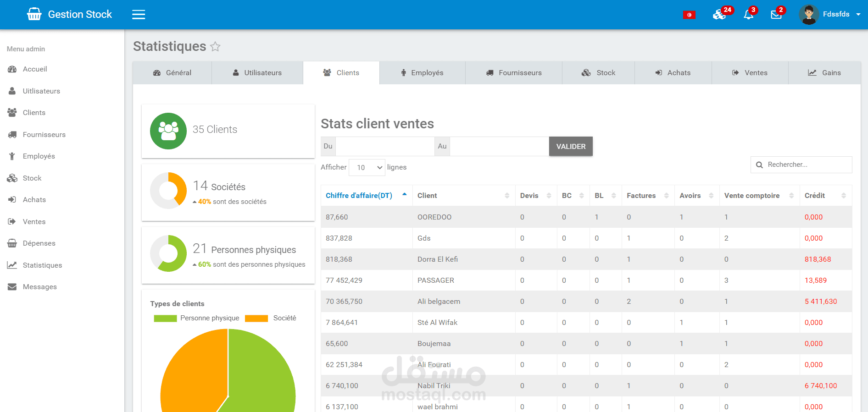
Task: Click the Gestion Stock basket logo icon
Action: point(34,14)
